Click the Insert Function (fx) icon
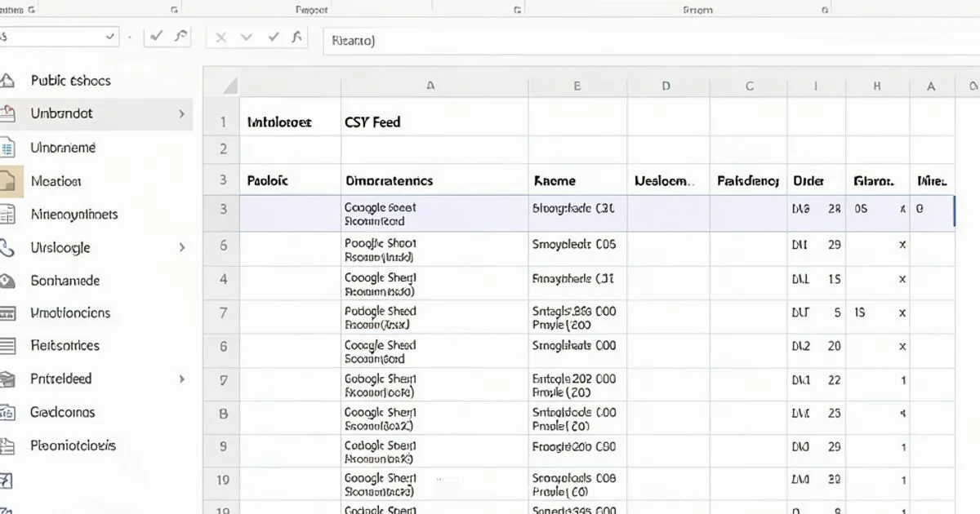Screen dimensions: 980x514 [x=297, y=37]
